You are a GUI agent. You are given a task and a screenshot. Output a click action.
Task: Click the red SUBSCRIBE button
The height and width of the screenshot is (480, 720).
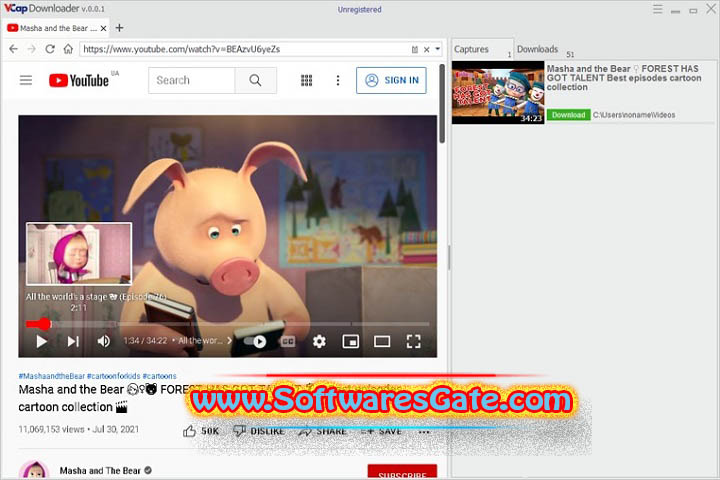click(402, 473)
